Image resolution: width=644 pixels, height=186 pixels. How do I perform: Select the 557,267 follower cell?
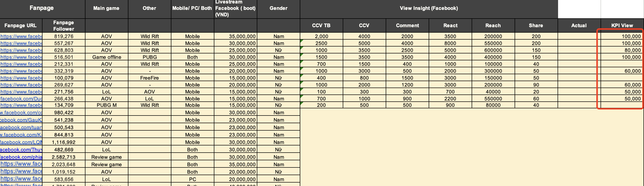pos(64,43)
